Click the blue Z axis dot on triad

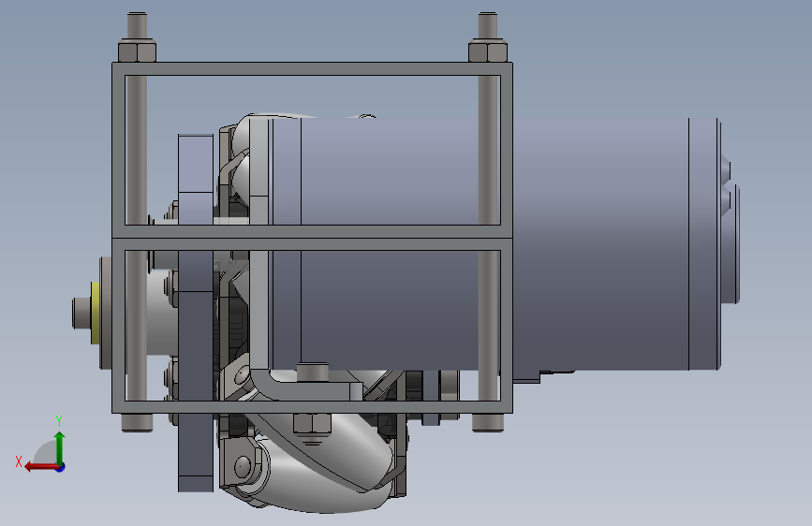coord(61,467)
